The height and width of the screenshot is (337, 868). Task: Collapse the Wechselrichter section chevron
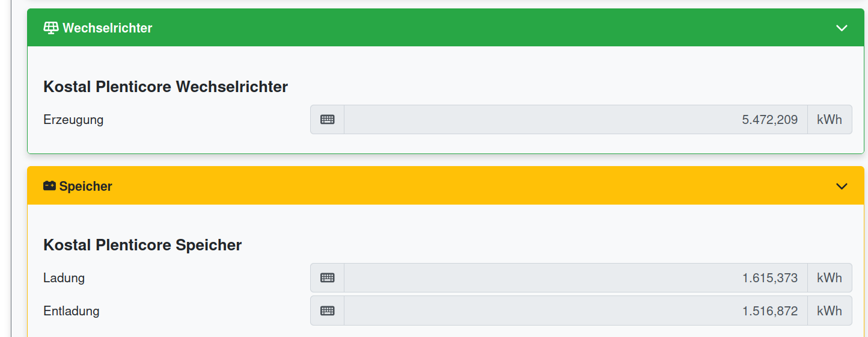click(x=842, y=28)
